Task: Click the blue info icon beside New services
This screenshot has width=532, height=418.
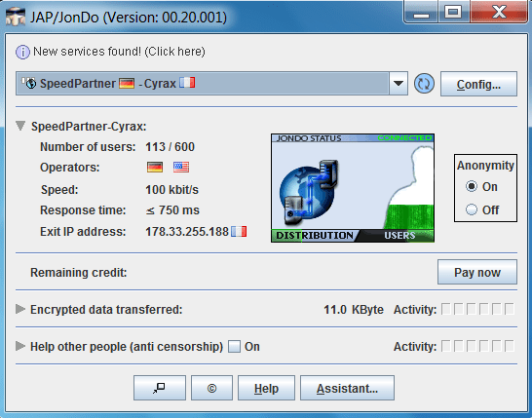Action: pos(22,53)
